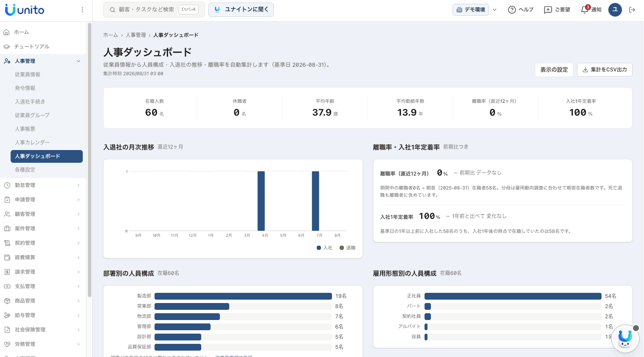Image resolution: width=644 pixels, height=357 pixels.
Task: Click the 案件管理 briefcase icon
Action: 7,229
